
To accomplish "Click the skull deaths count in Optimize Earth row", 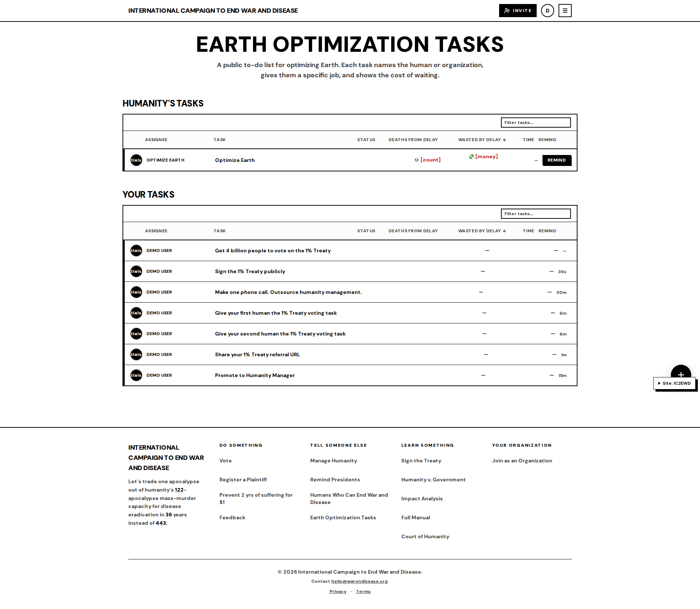I will pos(427,160).
